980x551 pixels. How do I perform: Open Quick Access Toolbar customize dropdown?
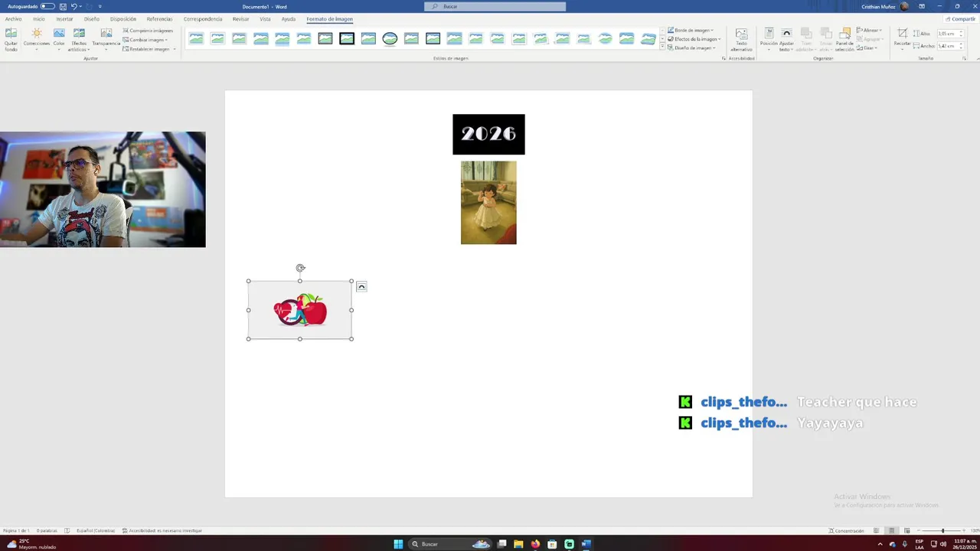click(100, 6)
